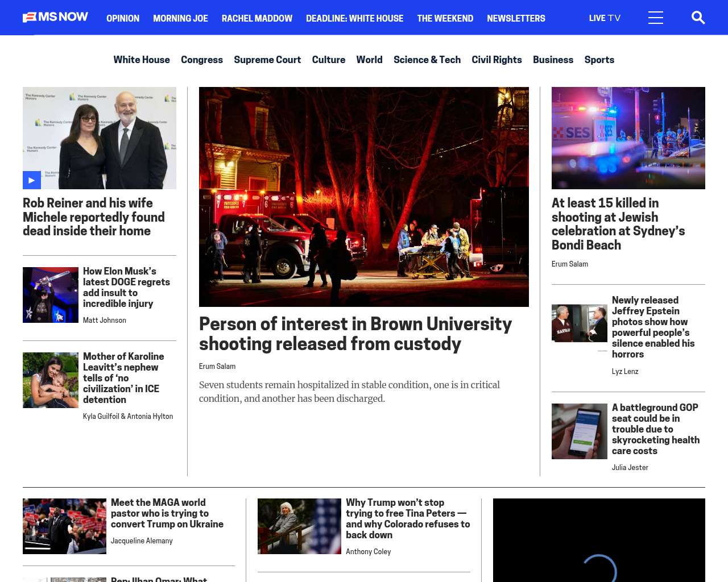The image size is (728, 582).
Task: Switch to the Supreme Court section
Action: [x=267, y=60]
